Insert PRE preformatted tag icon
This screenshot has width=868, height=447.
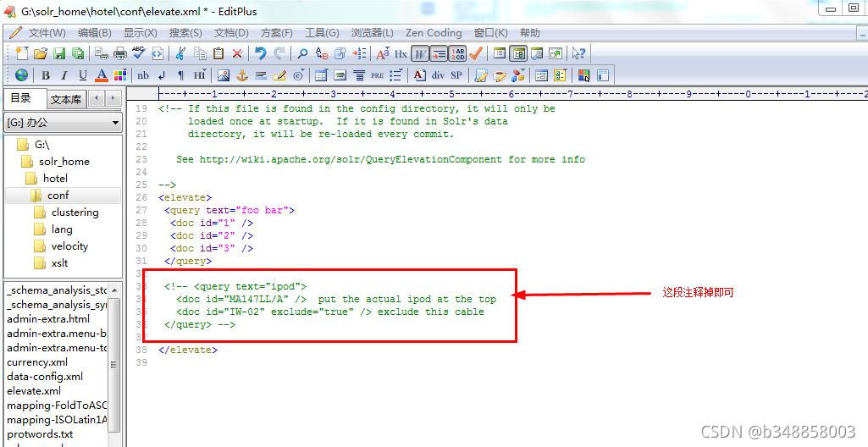click(x=377, y=75)
